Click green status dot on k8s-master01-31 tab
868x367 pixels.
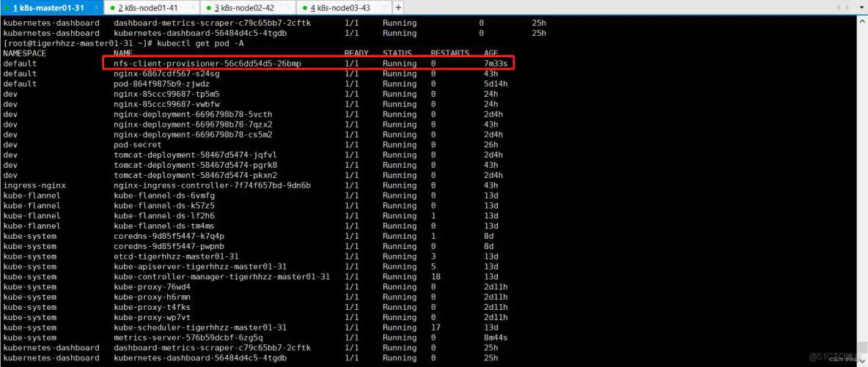pyautogui.click(x=7, y=8)
